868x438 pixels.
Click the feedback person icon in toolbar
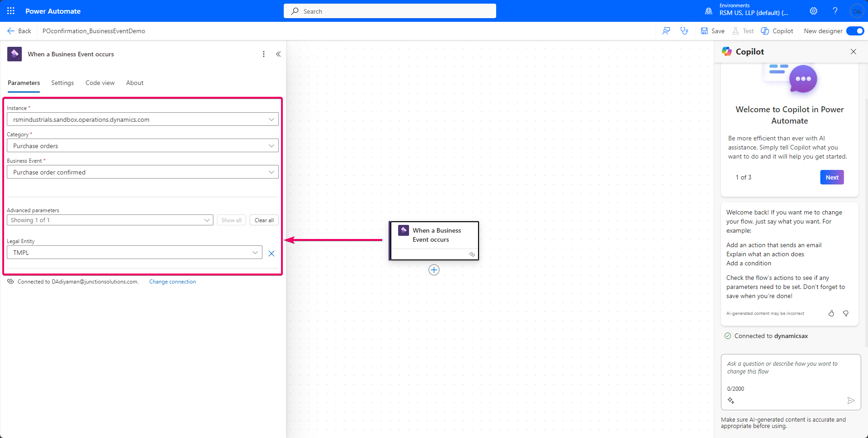(x=666, y=31)
